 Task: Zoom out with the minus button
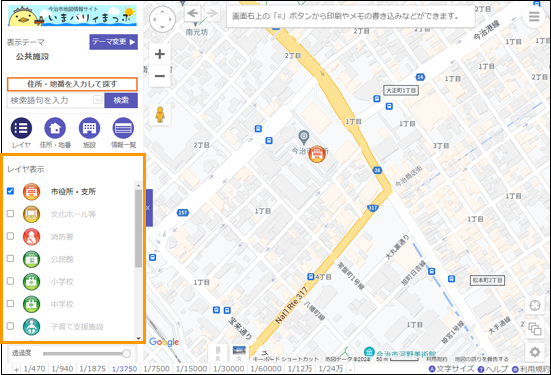pos(160,76)
